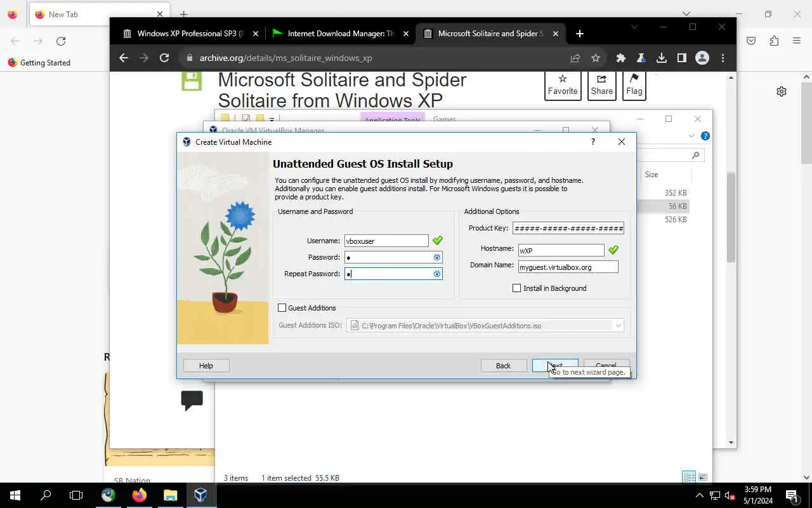Open Firefox from the taskbar
The height and width of the screenshot is (508, 812).
[x=139, y=495]
